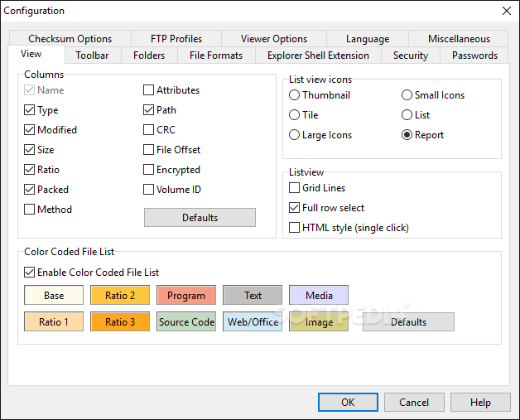This screenshot has height=420, width=520.
Task: Pick the Ratio 2 color swatch
Action: tap(120, 295)
